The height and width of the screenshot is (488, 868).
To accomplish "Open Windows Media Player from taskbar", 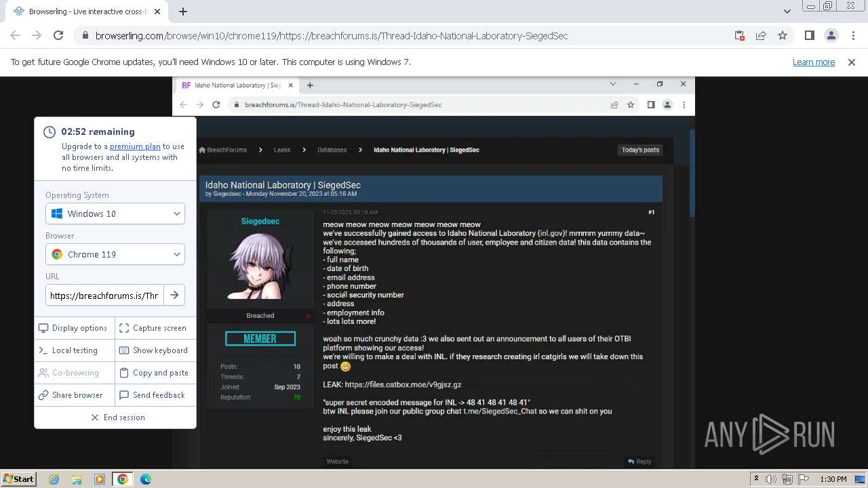I will point(100,479).
